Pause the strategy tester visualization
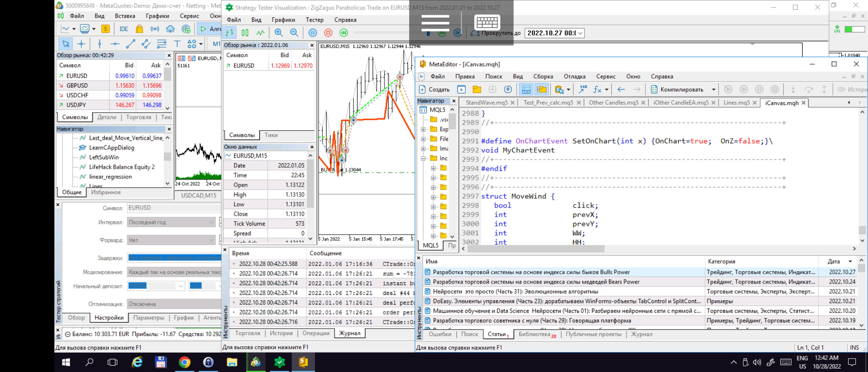 coord(312,33)
